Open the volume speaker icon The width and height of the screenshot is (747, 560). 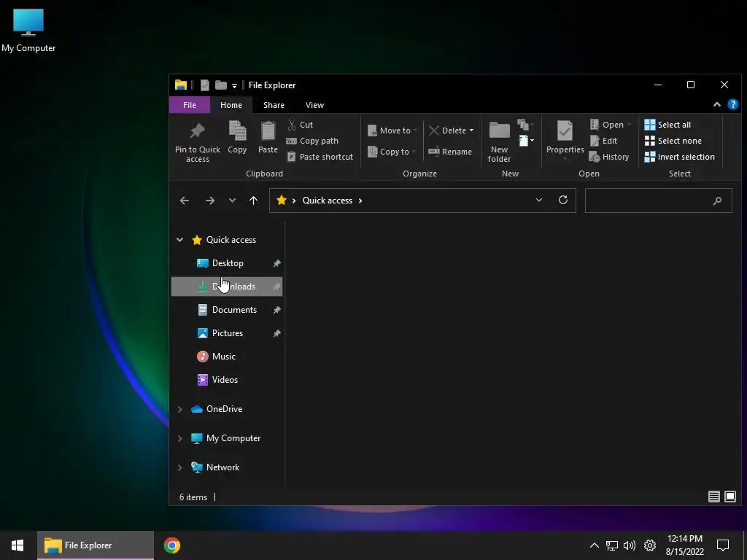630,545
